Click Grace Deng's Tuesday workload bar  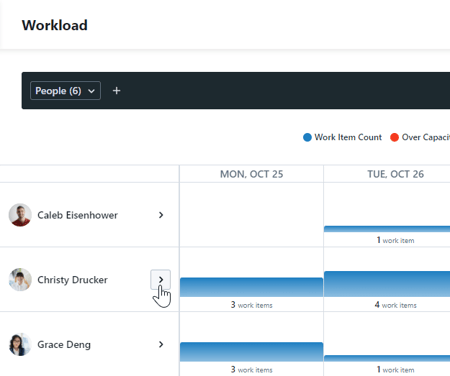[387, 358]
